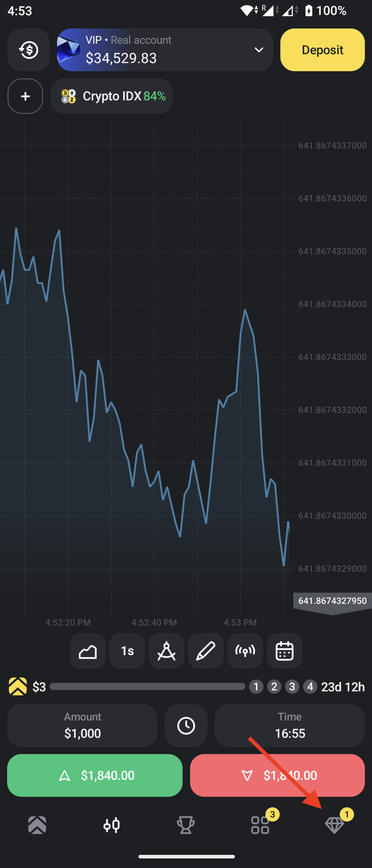The width and height of the screenshot is (372, 868).
Task: Open the drawing tools compass icon
Action: tap(166, 651)
